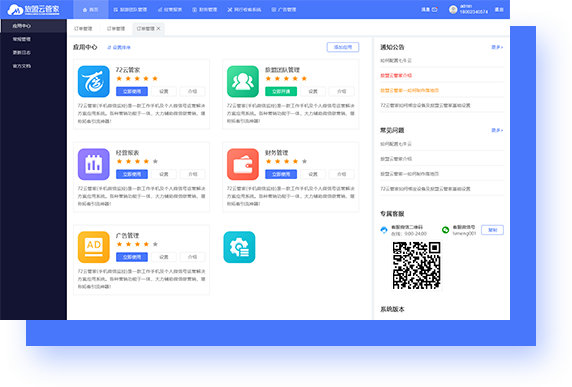Open the blue 72云管家 app icon
Viewport: 572px width, 387px height.
(93, 81)
